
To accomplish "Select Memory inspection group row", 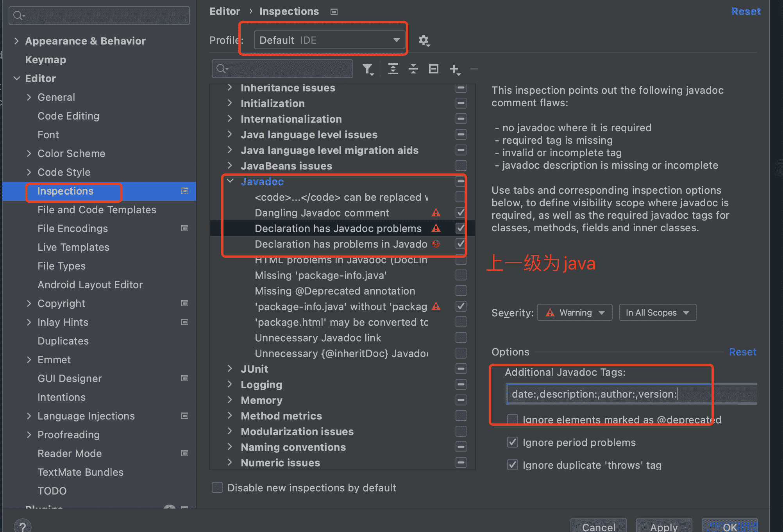I will tap(342, 400).
